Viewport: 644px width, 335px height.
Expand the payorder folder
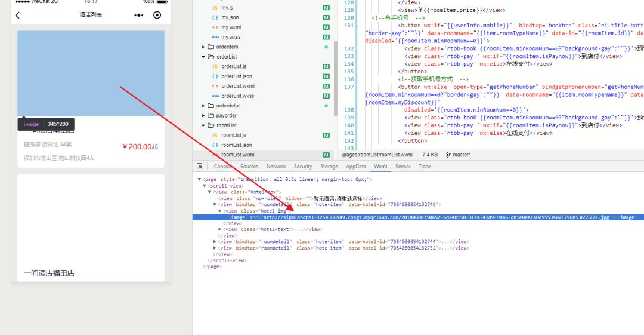[x=203, y=116]
